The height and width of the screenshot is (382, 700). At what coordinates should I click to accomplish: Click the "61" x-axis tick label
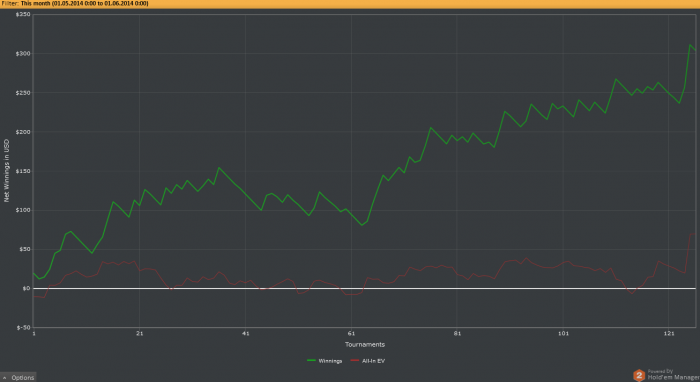[351, 333]
